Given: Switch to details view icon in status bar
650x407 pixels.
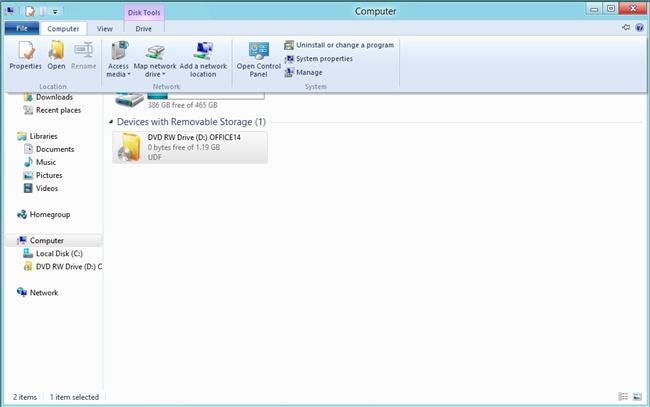Looking at the screenshot, I should (623, 397).
